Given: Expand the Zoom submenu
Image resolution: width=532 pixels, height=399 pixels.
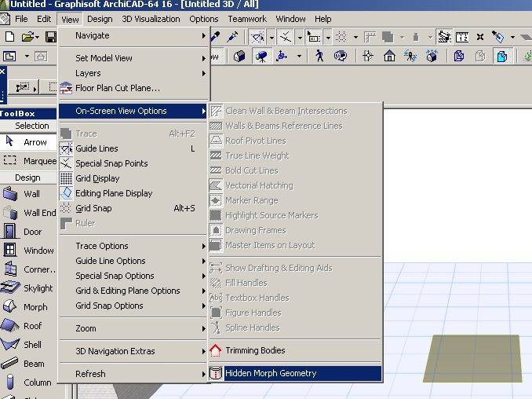Looking at the screenshot, I should [133, 328].
